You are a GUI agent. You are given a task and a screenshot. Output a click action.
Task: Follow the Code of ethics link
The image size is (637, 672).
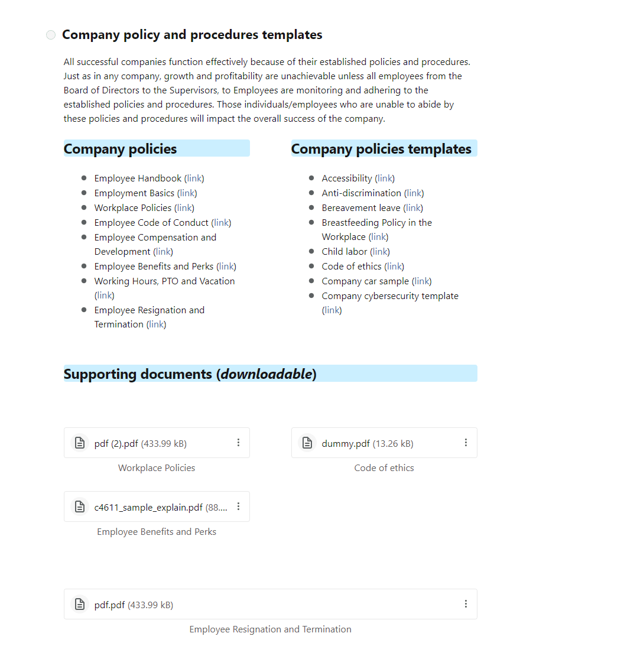pos(394,267)
